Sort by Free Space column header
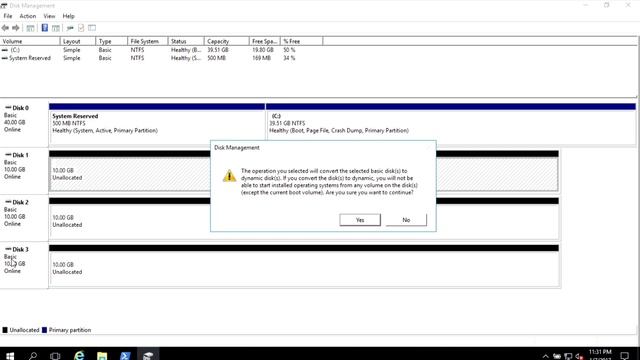The image size is (640, 360). [264, 41]
